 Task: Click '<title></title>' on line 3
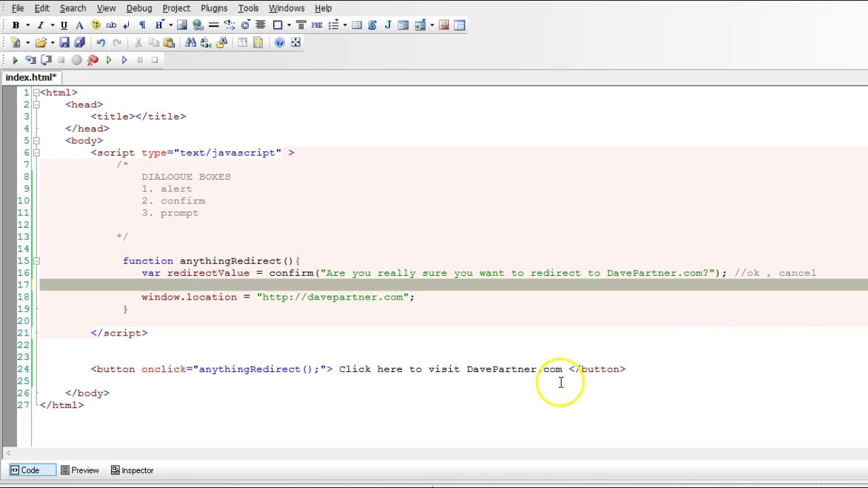138,117
